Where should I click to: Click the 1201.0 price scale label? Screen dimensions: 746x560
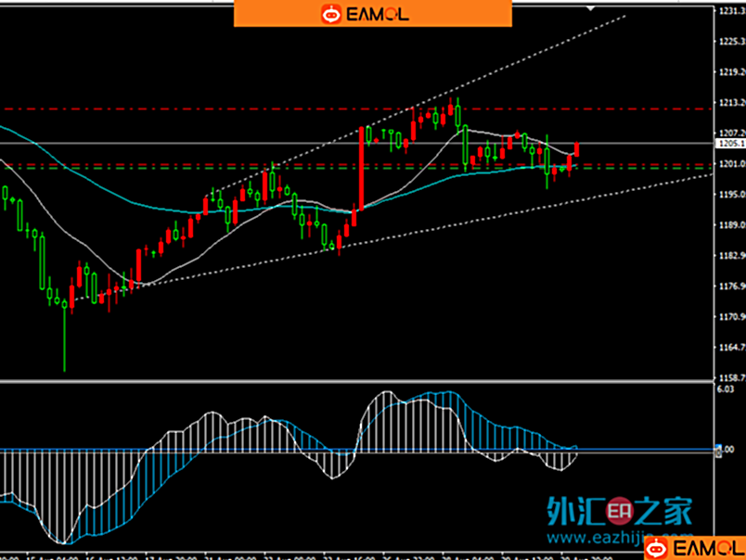732,163
